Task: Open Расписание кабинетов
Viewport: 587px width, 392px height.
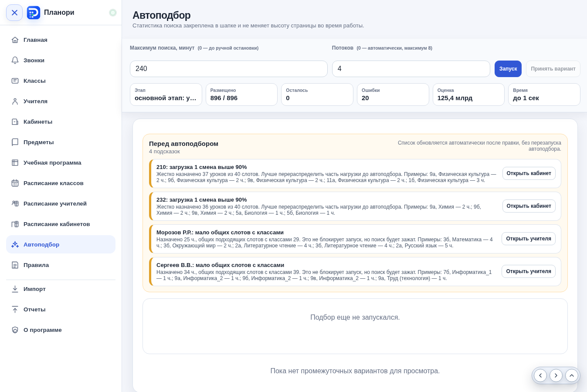Action: [x=61, y=224]
